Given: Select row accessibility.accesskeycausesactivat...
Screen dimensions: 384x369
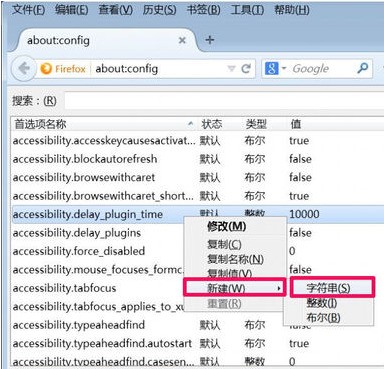Looking at the screenshot, I should click(x=198, y=141).
